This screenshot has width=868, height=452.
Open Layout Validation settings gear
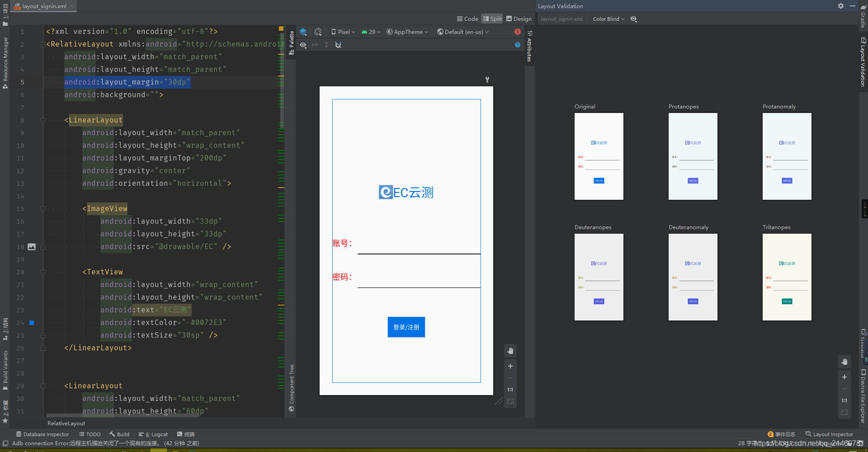point(841,6)
